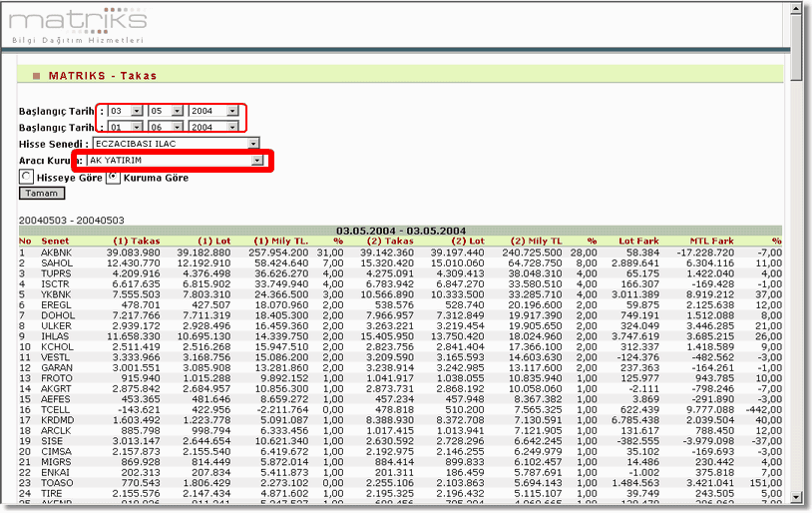The height and width of the screenshot is (513, 812).
Task: Click the TCELL row symbol
Action: point(56,410)
